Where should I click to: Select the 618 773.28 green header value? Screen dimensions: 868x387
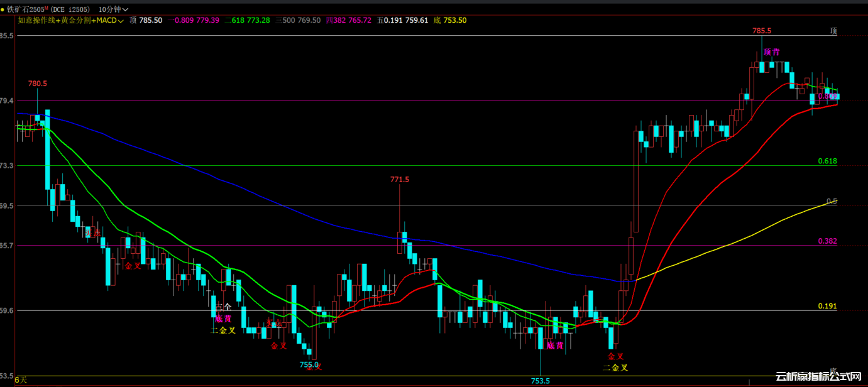(247, 20)
